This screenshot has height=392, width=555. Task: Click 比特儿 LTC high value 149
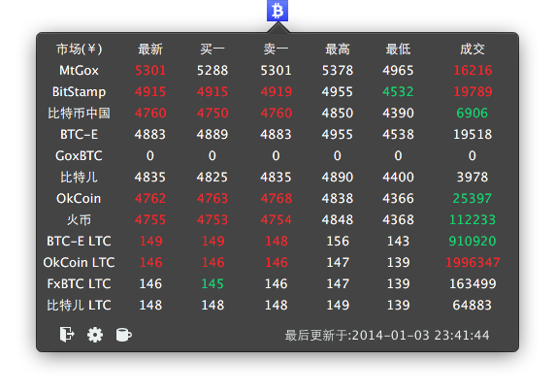coord(338,305)
